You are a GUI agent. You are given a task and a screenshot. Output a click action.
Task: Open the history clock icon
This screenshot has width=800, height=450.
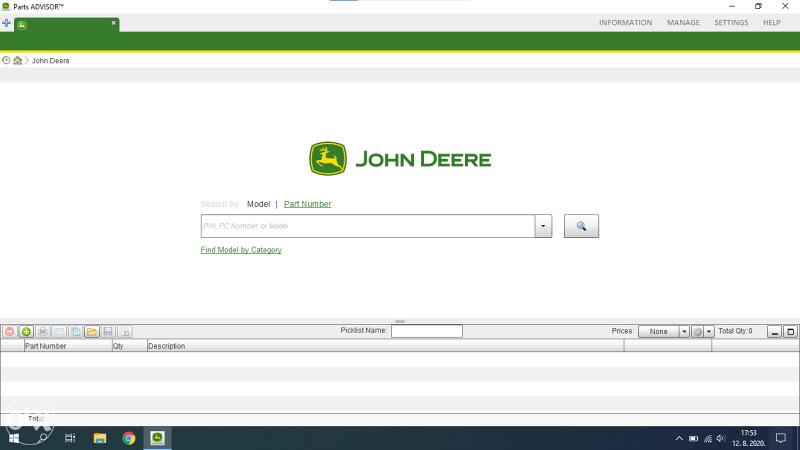(6, 61)
